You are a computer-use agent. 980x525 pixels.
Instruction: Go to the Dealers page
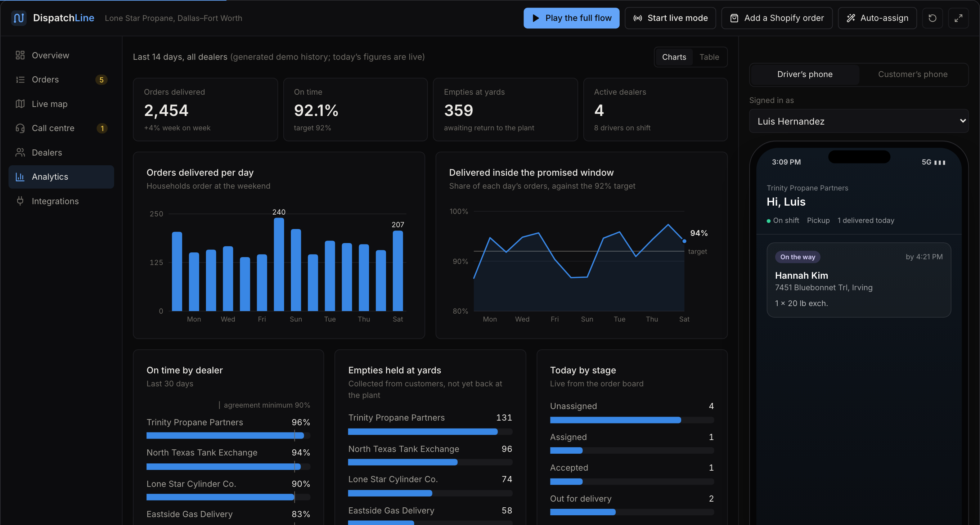tap(61, 153)
